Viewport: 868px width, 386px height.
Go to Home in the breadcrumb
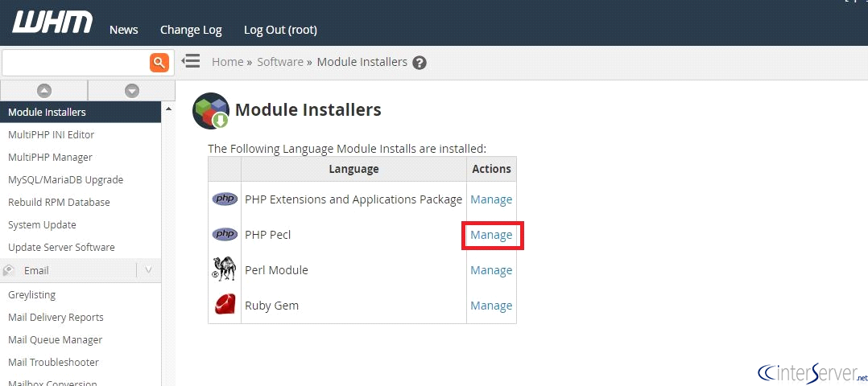[x=228, y=62]
